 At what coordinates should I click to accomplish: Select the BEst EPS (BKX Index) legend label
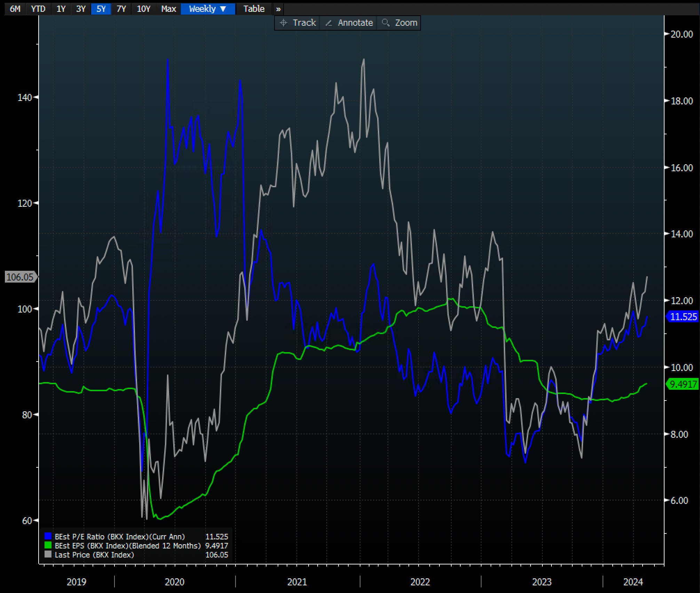point(128,546)
